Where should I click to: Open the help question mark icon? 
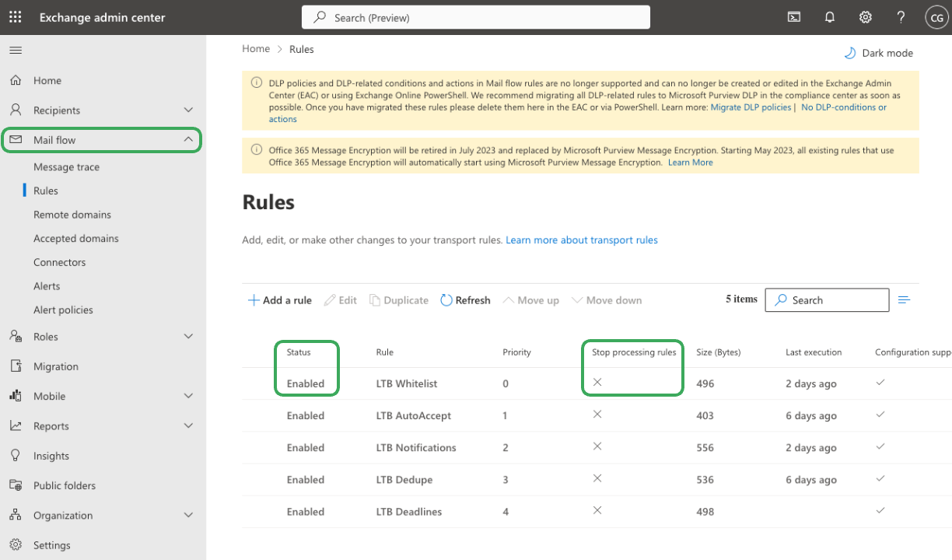click(901, 17)
